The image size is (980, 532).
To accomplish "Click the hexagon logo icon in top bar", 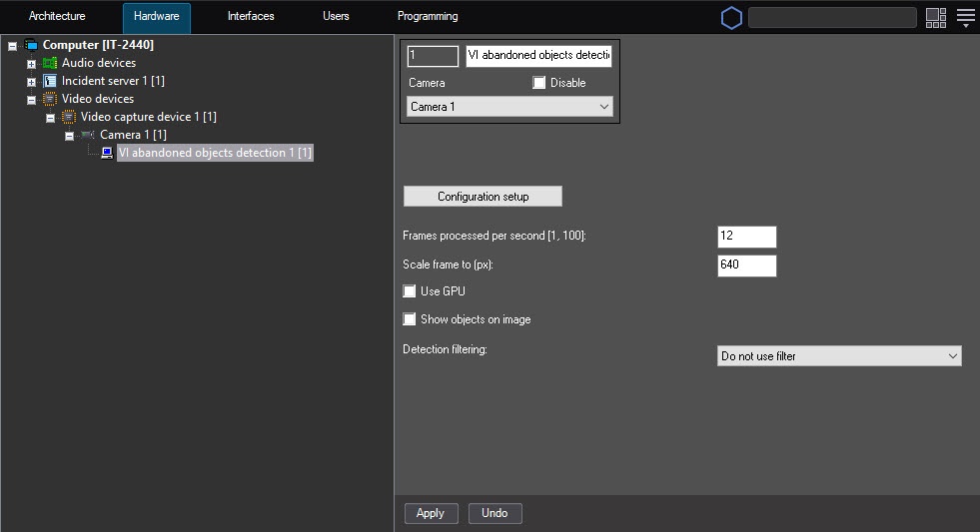I will click(x=732, y=18).
